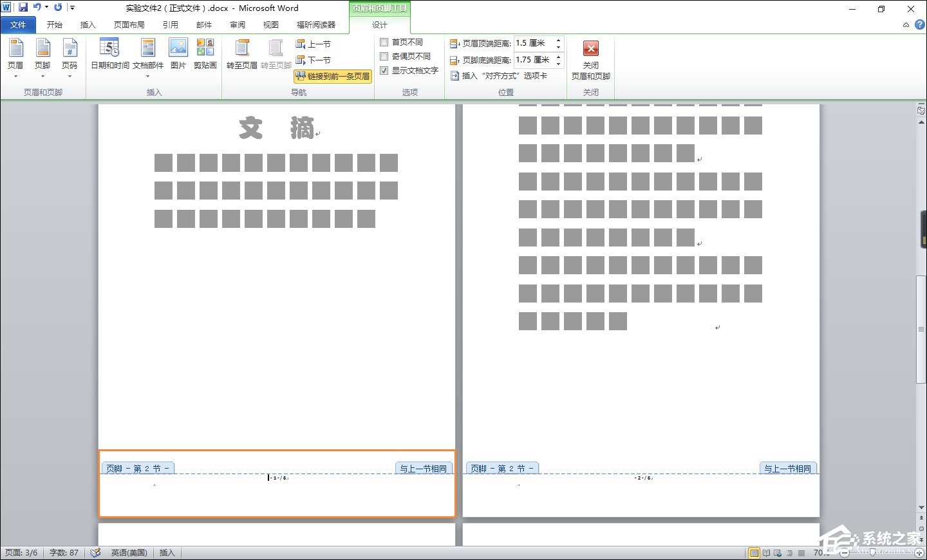
Task: Click the 页面: 3/6 page indicator
Action: [21, 553]
